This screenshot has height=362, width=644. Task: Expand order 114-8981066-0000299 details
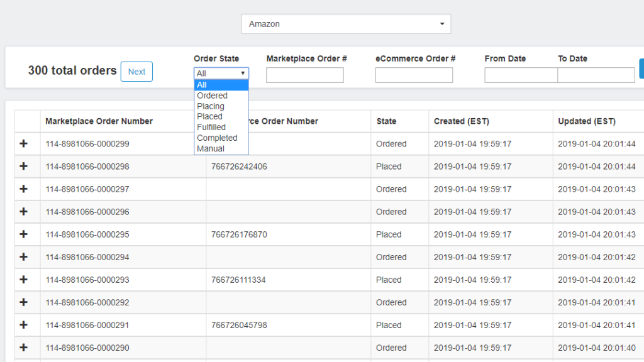[25, 143]
